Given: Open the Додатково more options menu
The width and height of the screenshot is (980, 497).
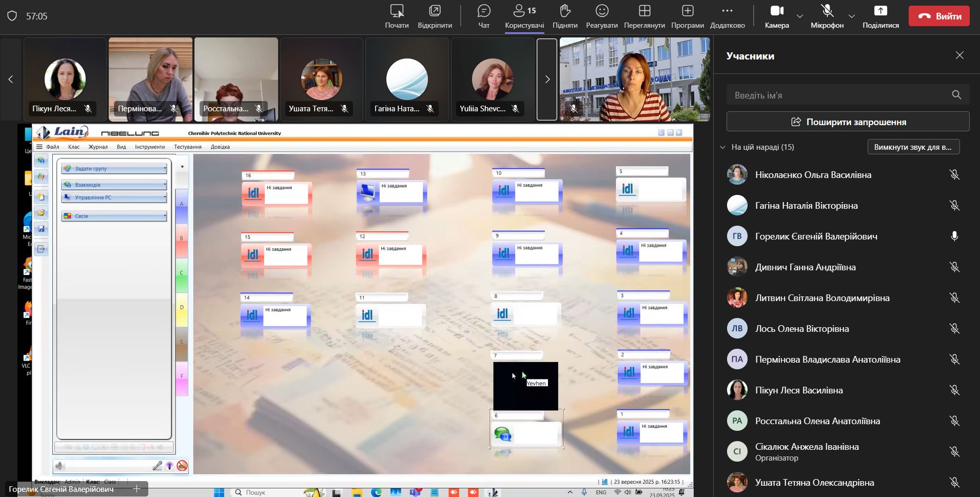Looking at the screenshot, I should tap(727, 11).
